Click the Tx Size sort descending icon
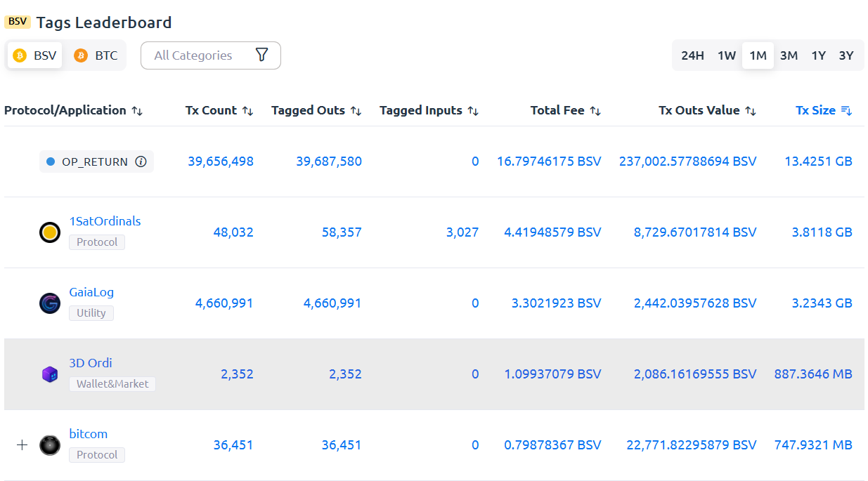 846,111
